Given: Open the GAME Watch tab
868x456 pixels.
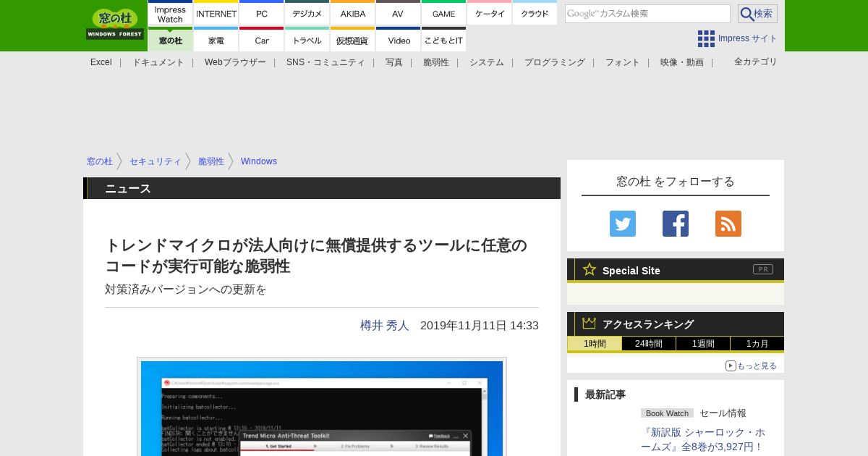Looking at the screenshot, I should (x=443, y=13).
